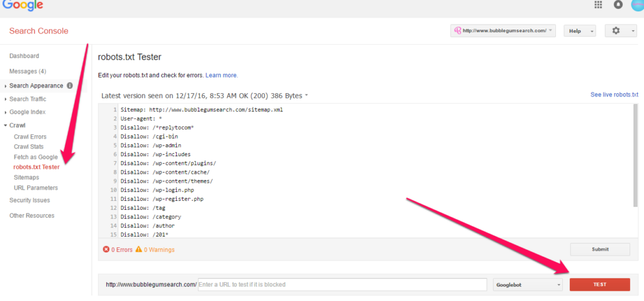This screenshot has width=644, height=301.
Task: Open the Googlebot user-agent dropdown
Action: pos(528,285)
